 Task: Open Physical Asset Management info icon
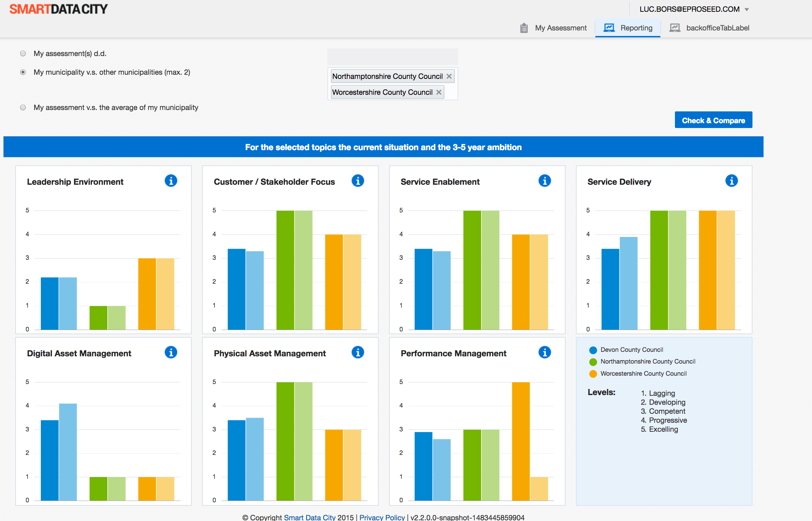pyautogui.click(x=358, y=352)
